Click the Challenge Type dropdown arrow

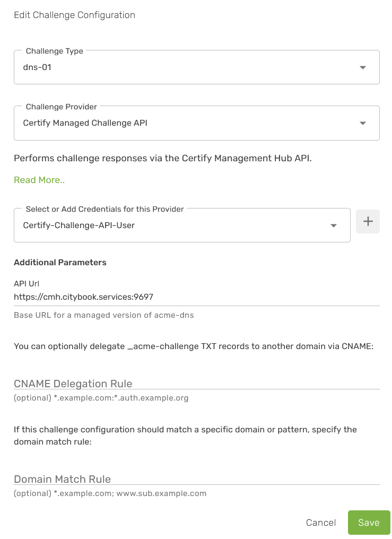[363, 67]
